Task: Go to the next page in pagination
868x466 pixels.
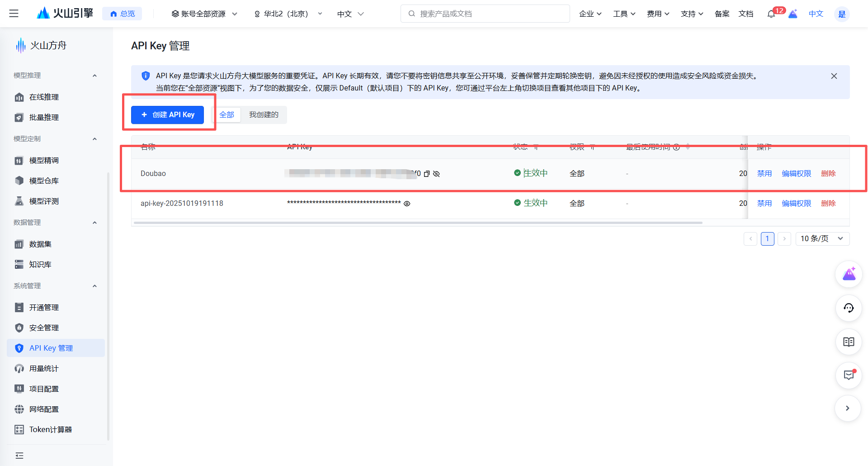Action: click(784, 239)
